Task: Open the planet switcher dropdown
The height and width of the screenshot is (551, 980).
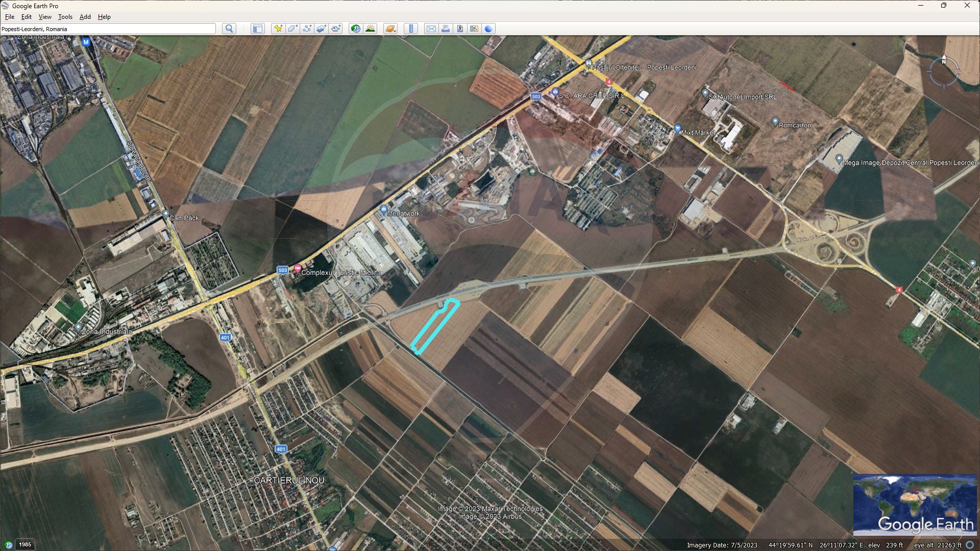Action: tap(390, 29)
